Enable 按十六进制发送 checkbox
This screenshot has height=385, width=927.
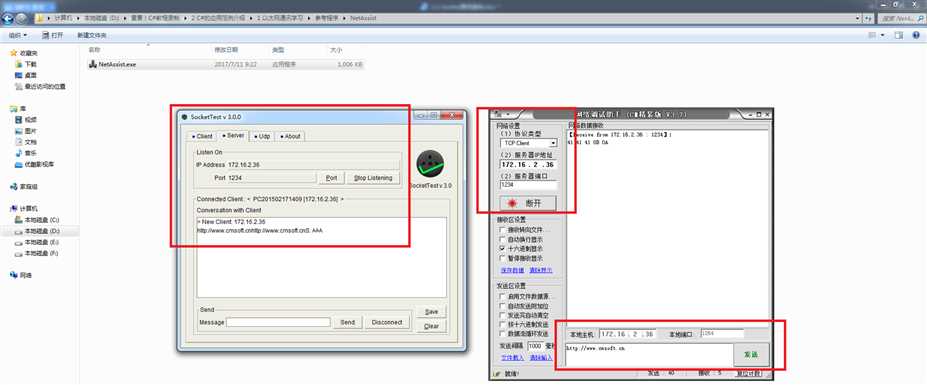tap(503, 325)
